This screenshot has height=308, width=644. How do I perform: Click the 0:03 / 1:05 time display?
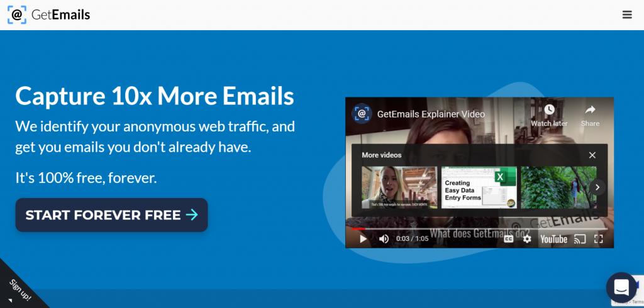pyautogui.click(x=412, y=239)
